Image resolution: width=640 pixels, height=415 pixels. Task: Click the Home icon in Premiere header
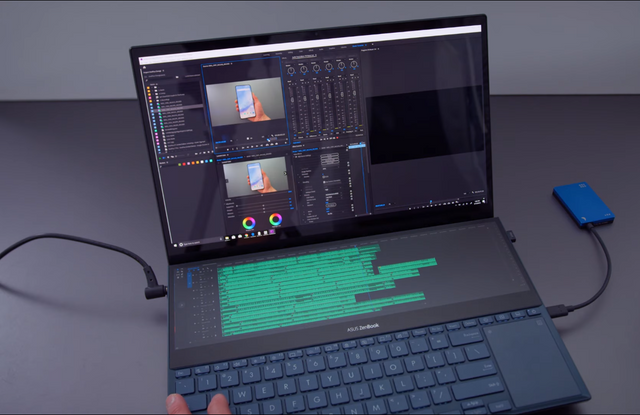click(x=144, y=67)
